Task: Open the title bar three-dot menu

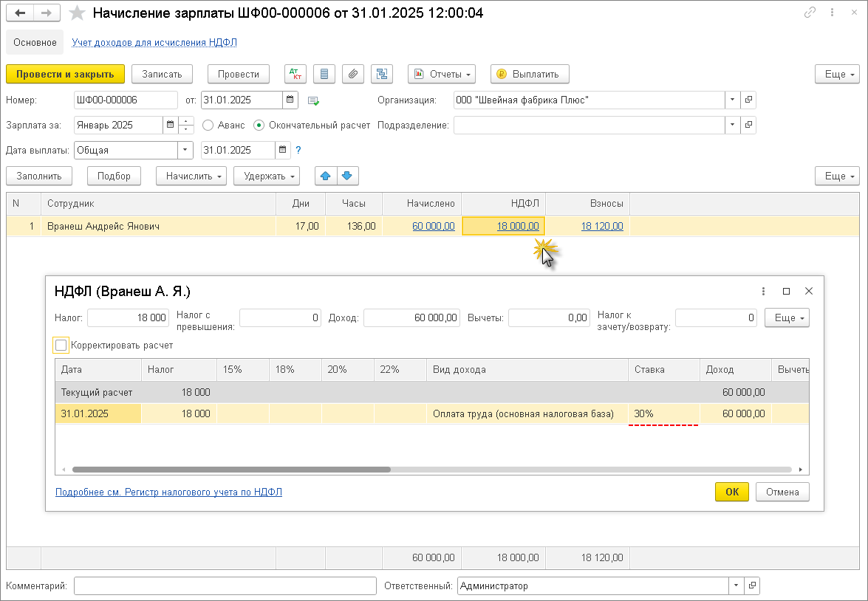Action: [832, 12]
